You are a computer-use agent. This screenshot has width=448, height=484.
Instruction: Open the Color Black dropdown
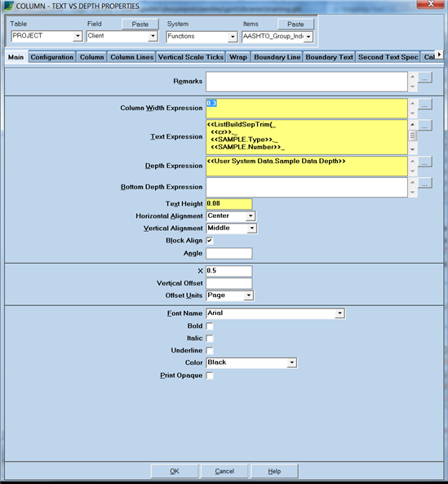coord(291,362)
